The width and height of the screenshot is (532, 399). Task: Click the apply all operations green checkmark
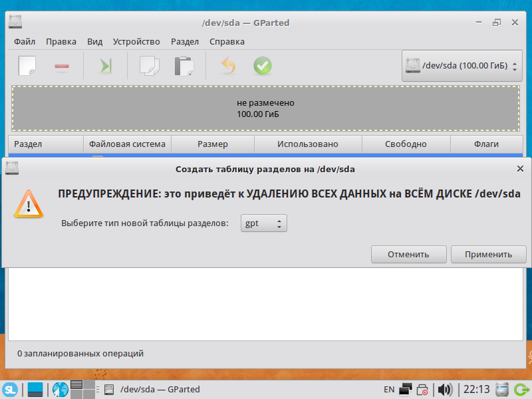263,65
